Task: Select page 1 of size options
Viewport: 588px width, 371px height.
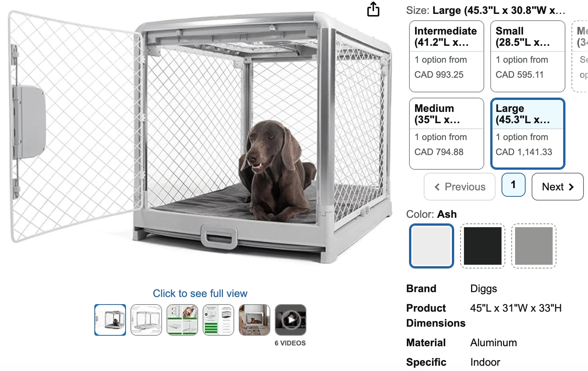Action: pyautogui.click(x=514, y=185)
